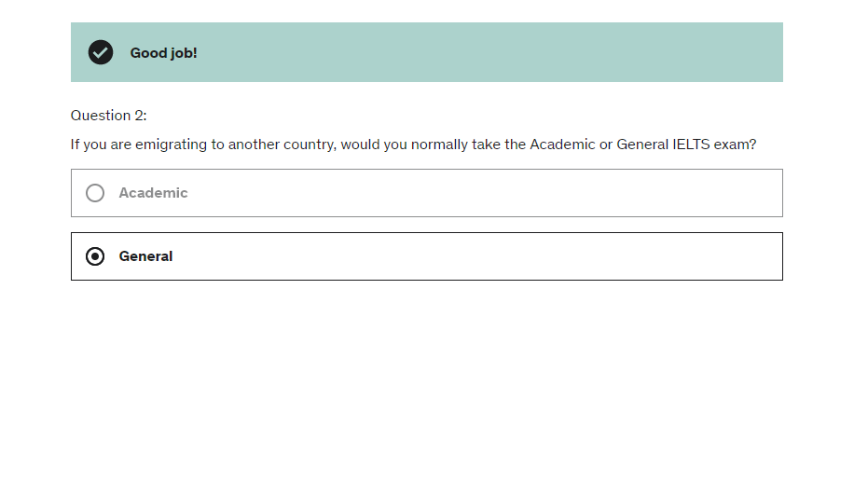Click right end of the green banner
This screenshot has width=868, height=482.
click(765, 52)
